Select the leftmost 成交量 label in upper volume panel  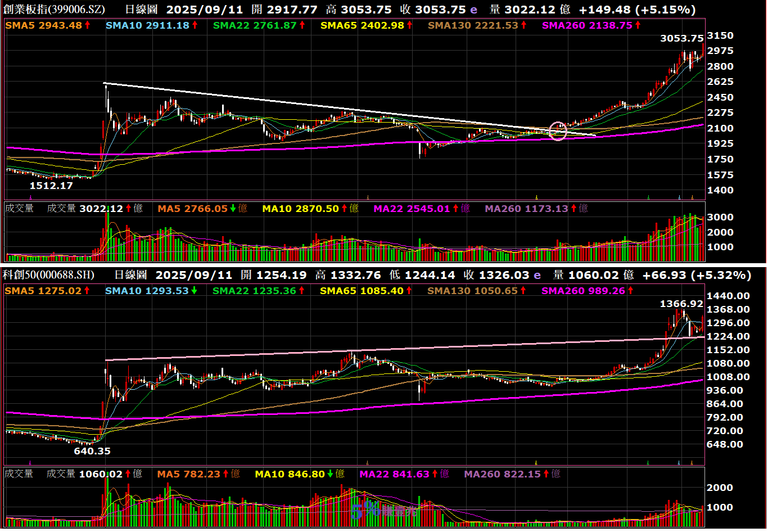(19, 209)
